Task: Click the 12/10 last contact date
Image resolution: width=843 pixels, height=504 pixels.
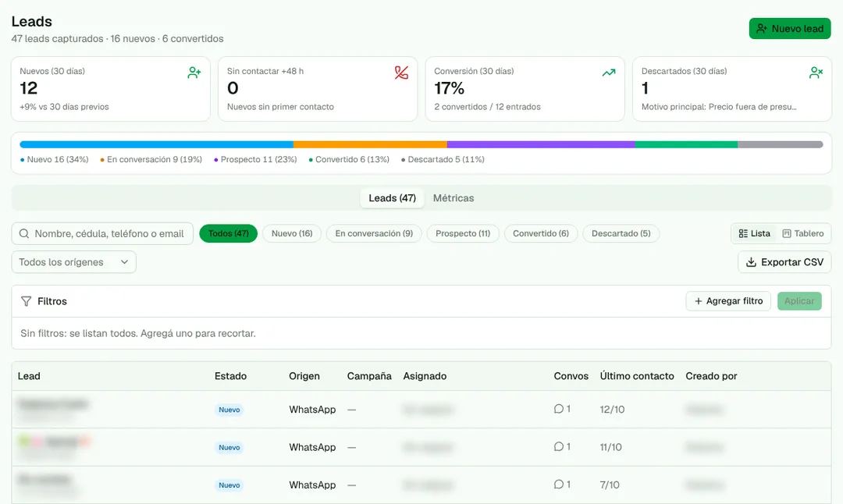Action: pyautogui.click(x=613, y=410)
